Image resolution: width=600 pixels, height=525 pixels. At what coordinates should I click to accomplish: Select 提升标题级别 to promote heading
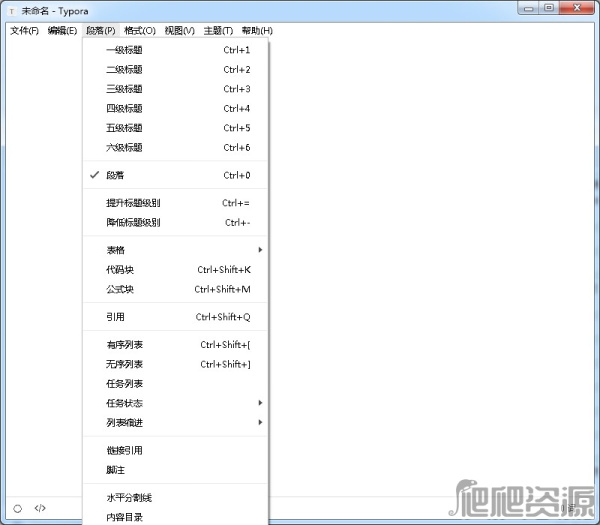tap(133, 203)
